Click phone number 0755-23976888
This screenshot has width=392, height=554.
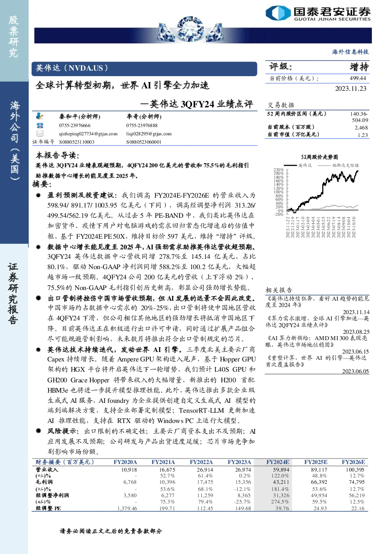[x=142, y=125]
